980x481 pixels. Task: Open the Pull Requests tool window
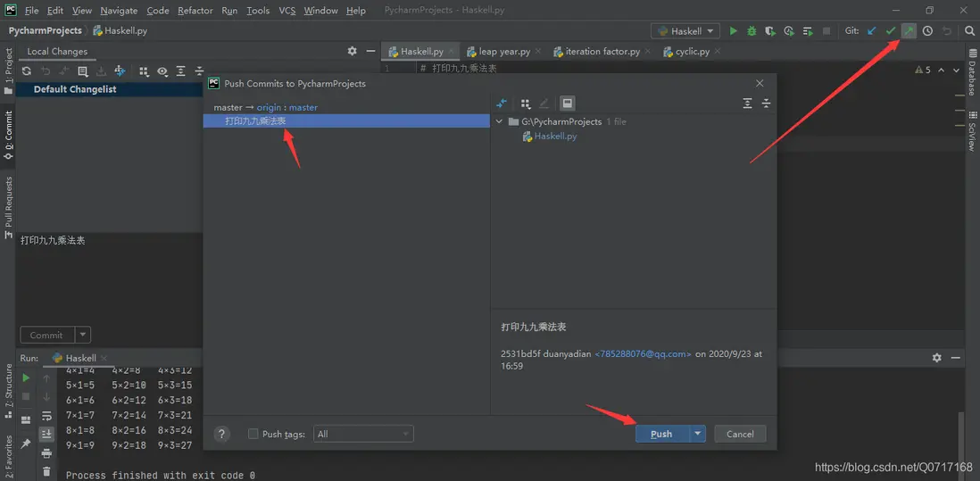(x=8, y=207)
